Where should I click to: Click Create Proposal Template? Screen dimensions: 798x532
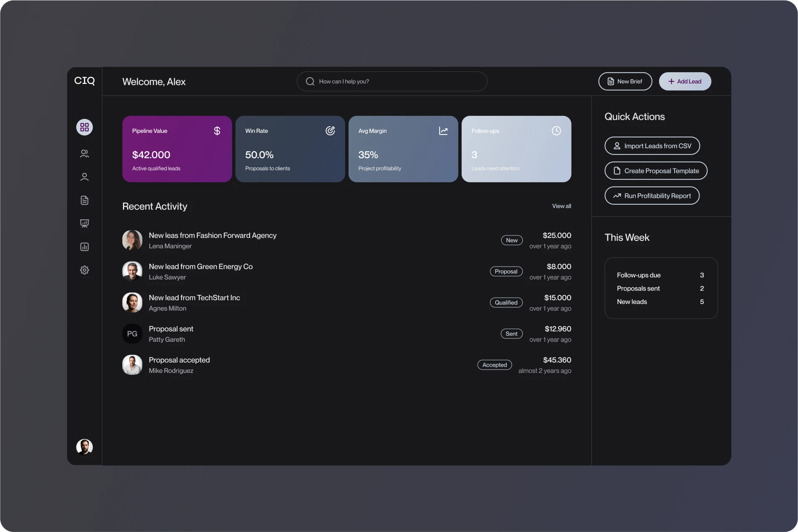pos(656,171)
